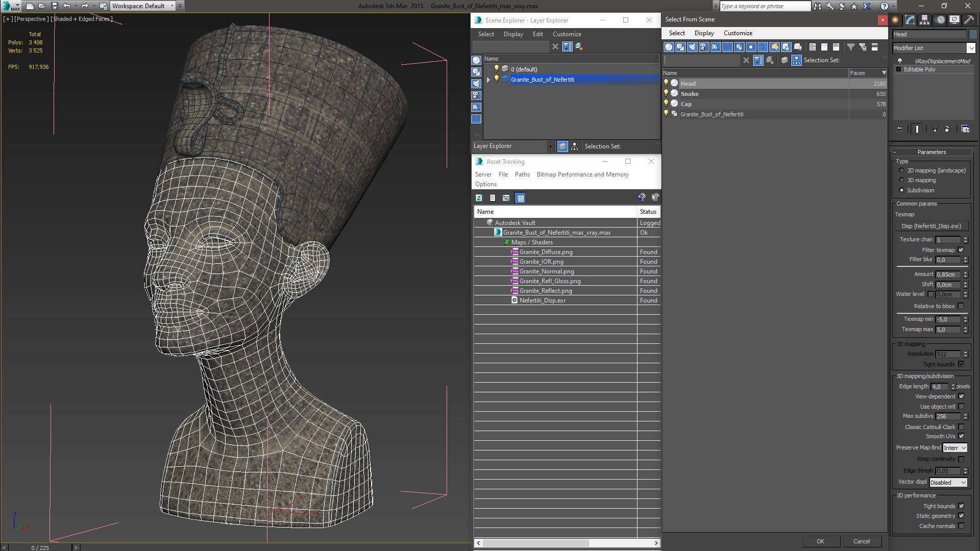This screenshot has width=980, height=551.
Task: Open Preserve Map Bnd dropdown
Action: point(955,448)
